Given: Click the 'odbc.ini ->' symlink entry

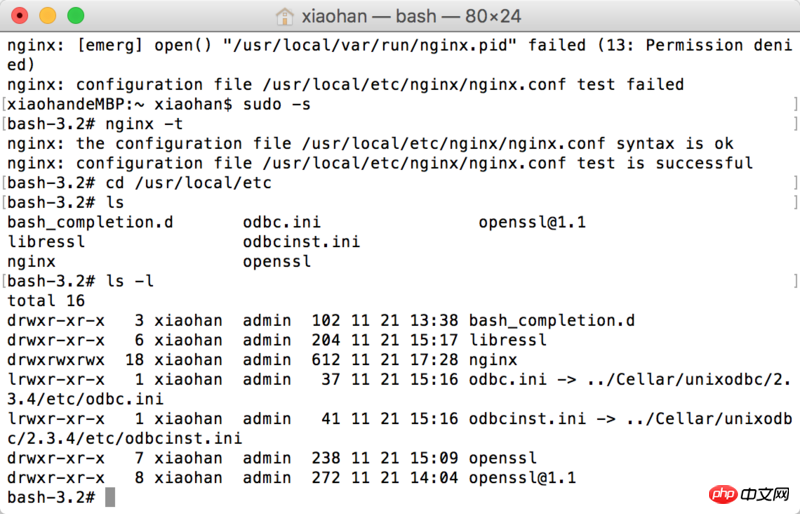Looking at the screenshot, I should click(x=522, y=379).
